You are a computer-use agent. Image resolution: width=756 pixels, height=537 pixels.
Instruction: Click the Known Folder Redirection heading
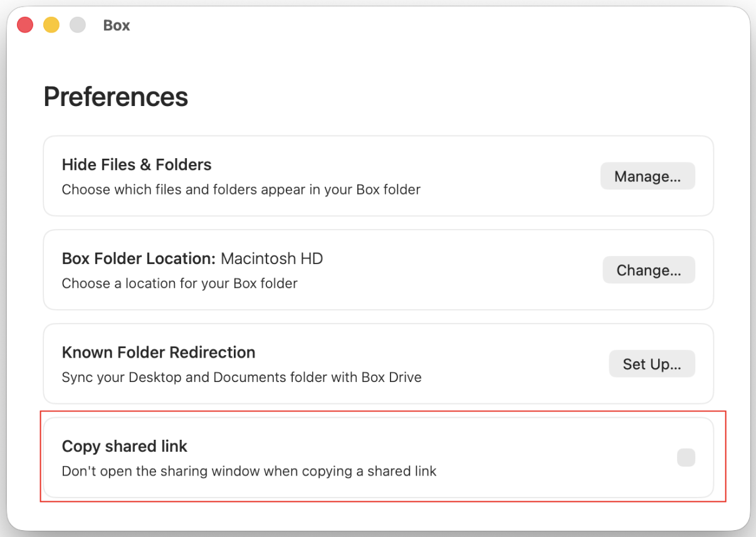click(x=159, y=352)
